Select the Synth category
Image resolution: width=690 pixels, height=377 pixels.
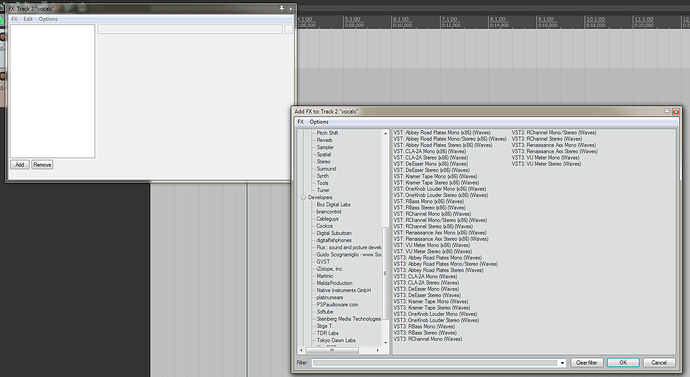[323, 176]
